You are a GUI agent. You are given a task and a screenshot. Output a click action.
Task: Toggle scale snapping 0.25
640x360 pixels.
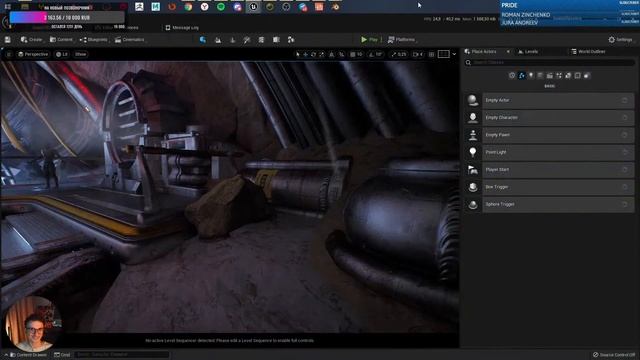point(399,54)
